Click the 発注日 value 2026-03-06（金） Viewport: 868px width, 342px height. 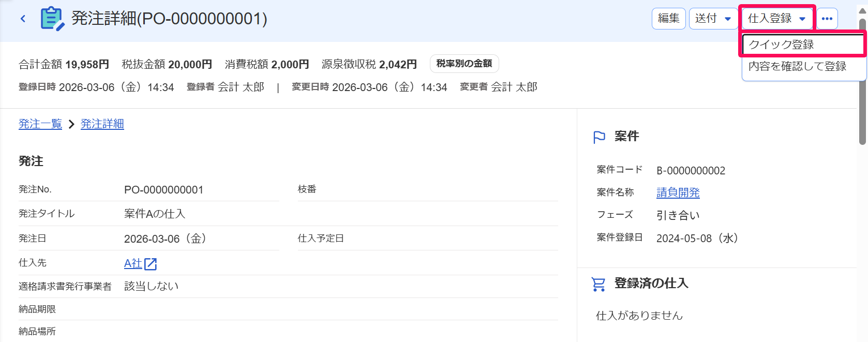coord(166,239)
